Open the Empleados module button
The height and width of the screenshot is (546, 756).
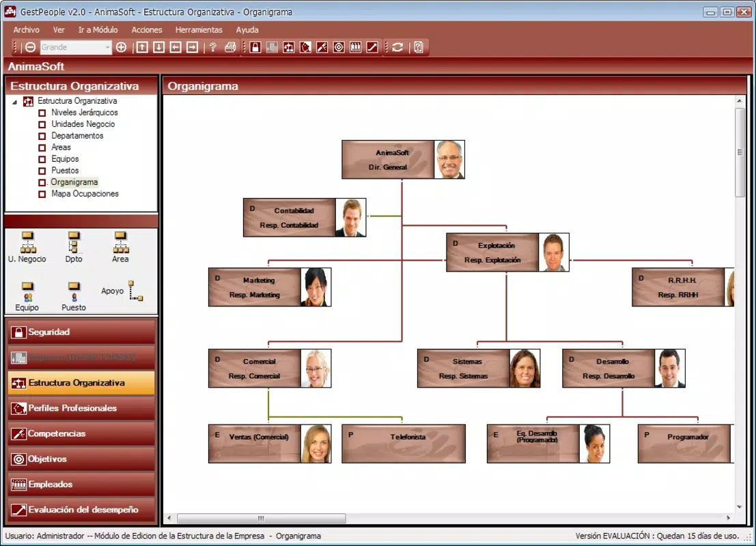point(81,485)
